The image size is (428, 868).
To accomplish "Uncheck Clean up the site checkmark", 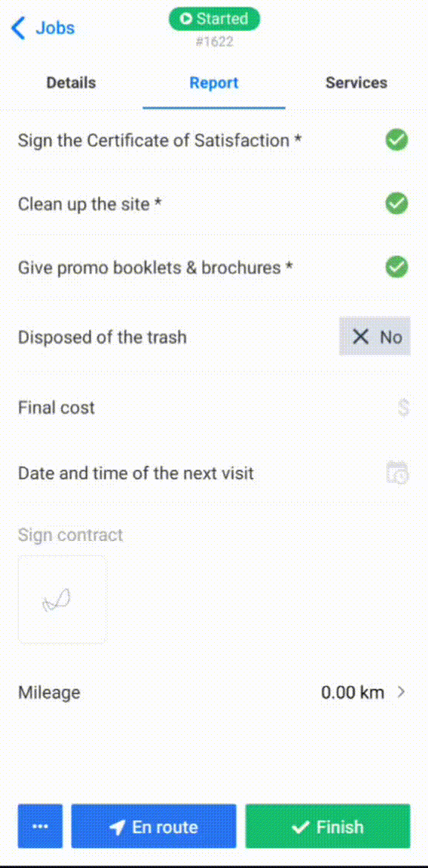I will point(397,204).
